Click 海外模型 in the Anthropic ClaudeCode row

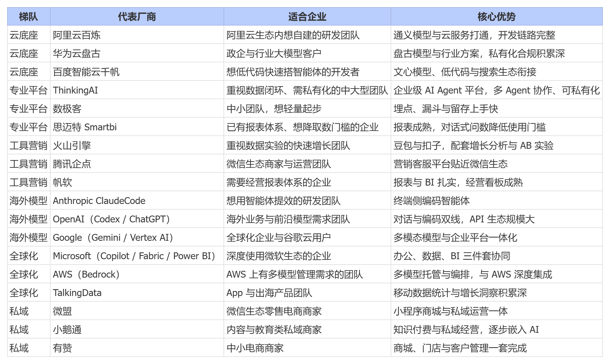29,200
